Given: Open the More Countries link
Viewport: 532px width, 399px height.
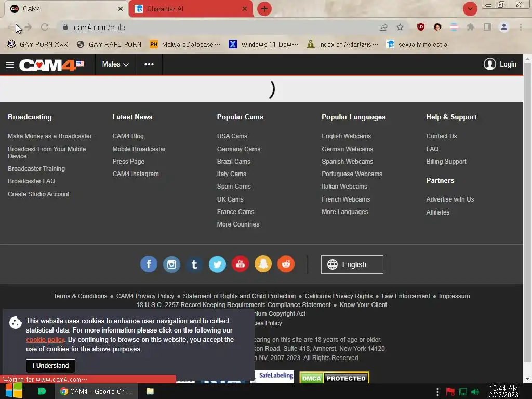Looking at the screenshot, I should [238, 224].
